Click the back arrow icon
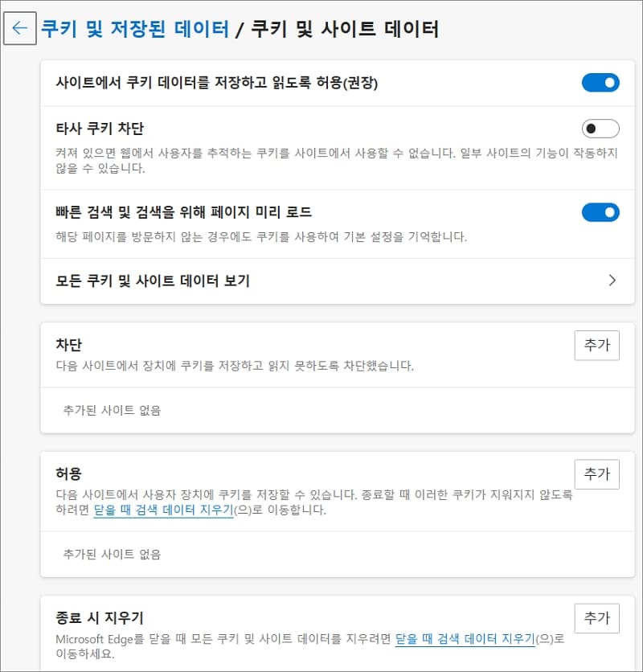643x672 pixels. click(20, 28)
